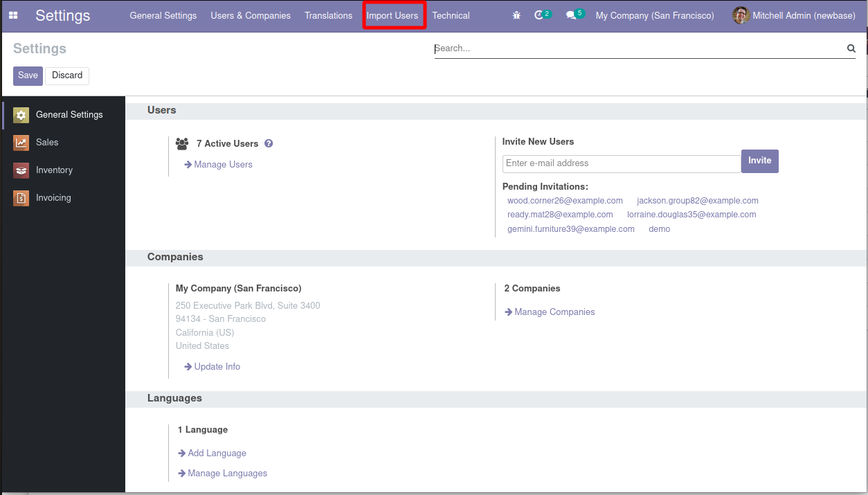This screenshot has height=495, width=868.
Task: Click the 7 Active Users label
Action: point(227,143)
